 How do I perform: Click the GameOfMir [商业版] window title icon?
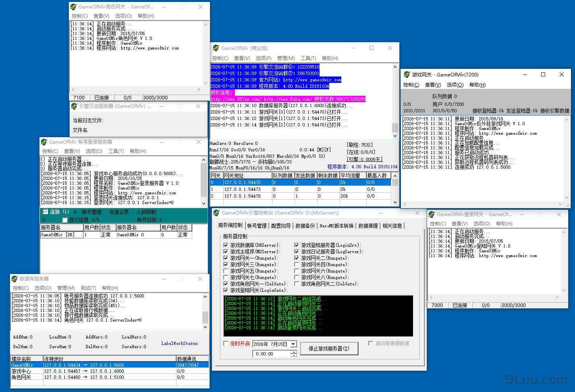(216, 48)
